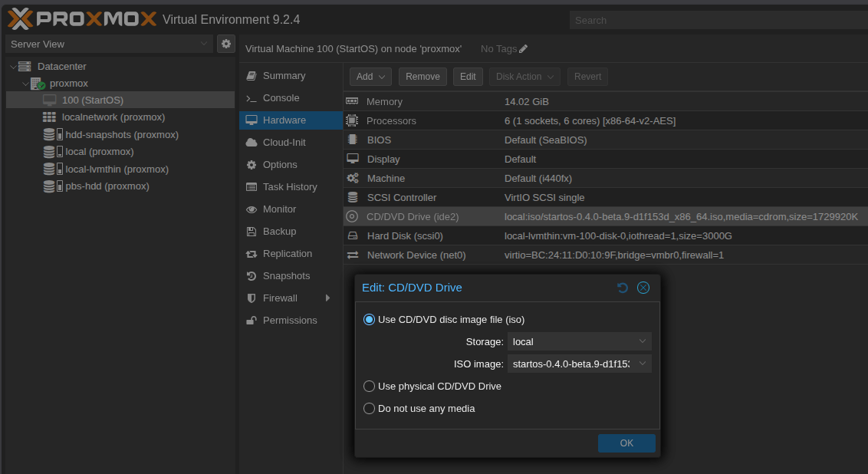Click the BIOS row icon
The height and width of the screenshot is (474, 868).
[352, 140]
